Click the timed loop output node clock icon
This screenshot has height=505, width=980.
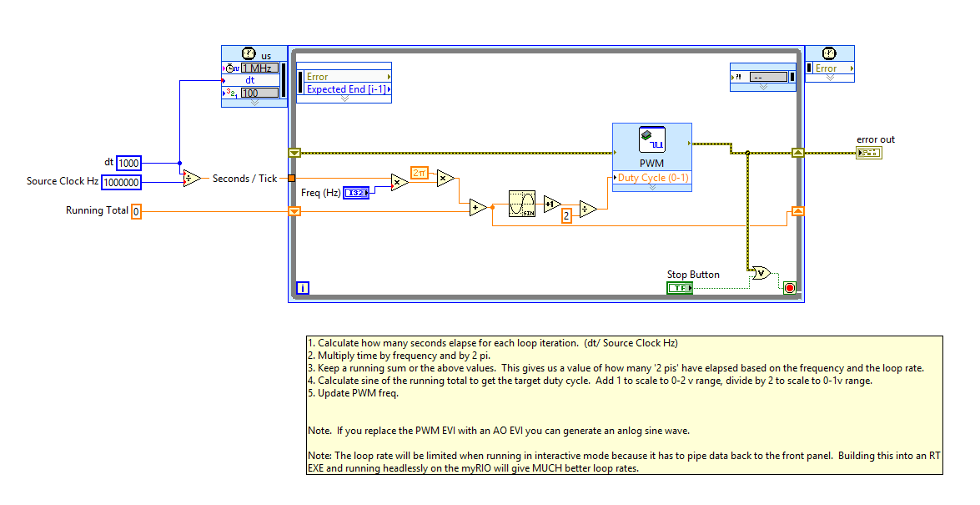tap(829, 53)
